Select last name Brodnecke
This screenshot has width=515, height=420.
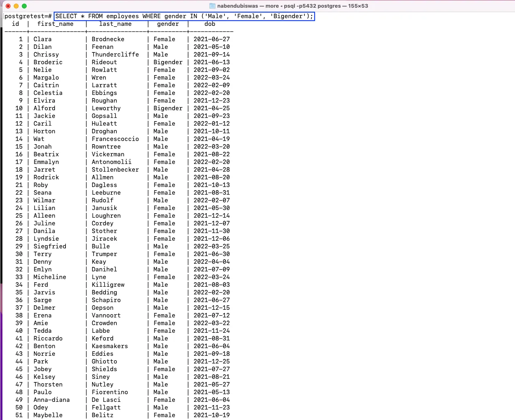coord(108,39)
